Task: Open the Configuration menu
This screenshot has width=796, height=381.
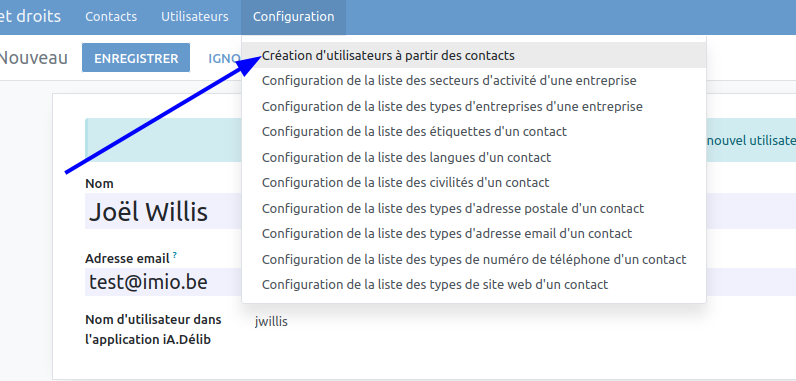Action: (x=293, y=17)
